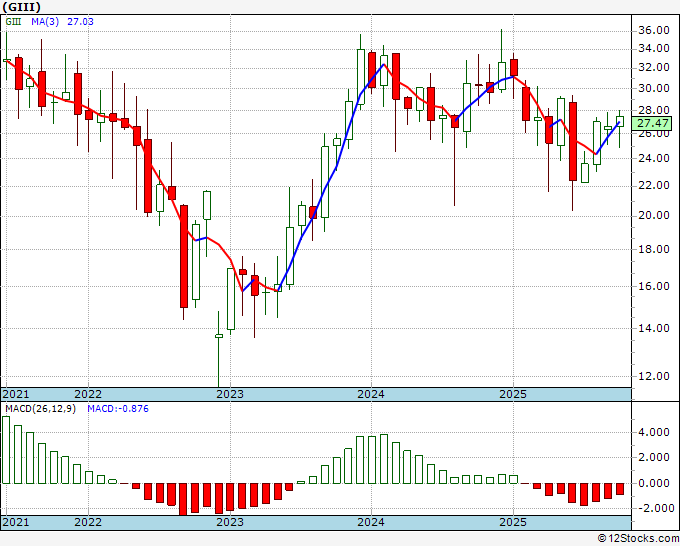Image resolution: width=680 pixels, height=546 pixels.
Task: Click the MA(3) value 27.03
Action: [x=80, y=22]
